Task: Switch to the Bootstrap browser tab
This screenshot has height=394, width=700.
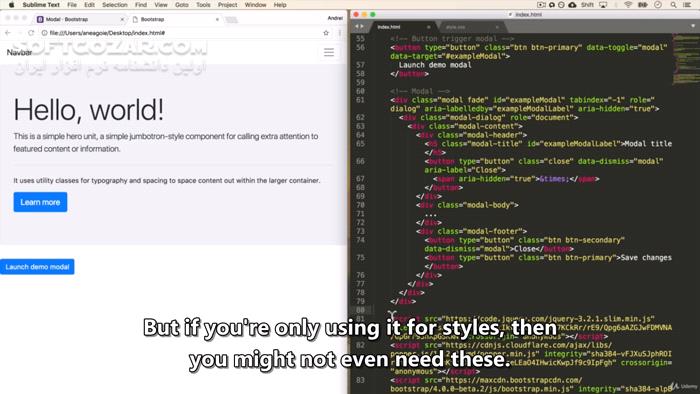Action: coord(175,20)
